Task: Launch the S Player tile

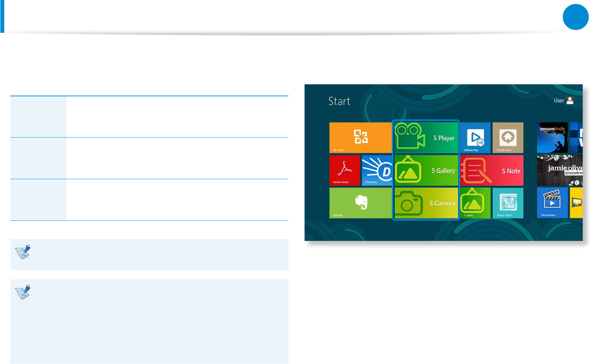Action: [426, 138]
